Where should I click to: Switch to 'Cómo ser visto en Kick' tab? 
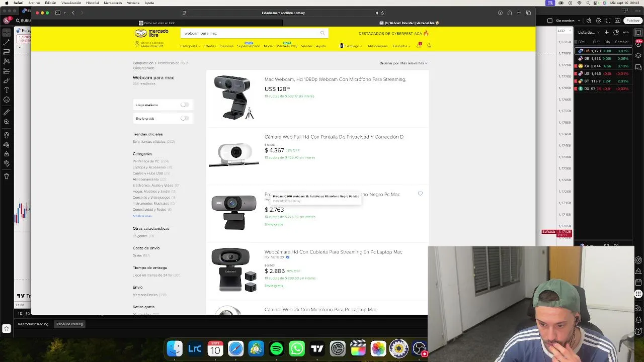[157, 23]
